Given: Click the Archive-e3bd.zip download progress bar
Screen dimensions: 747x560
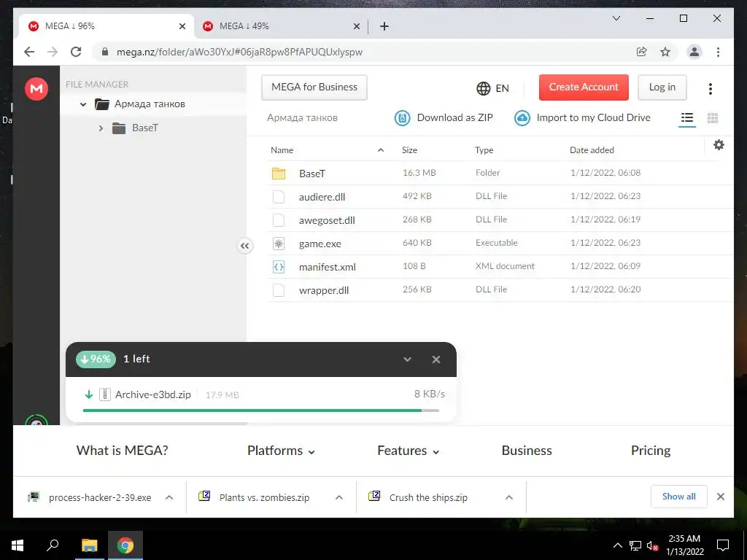Looking at the screenshot, I should [x=261, y=411].
